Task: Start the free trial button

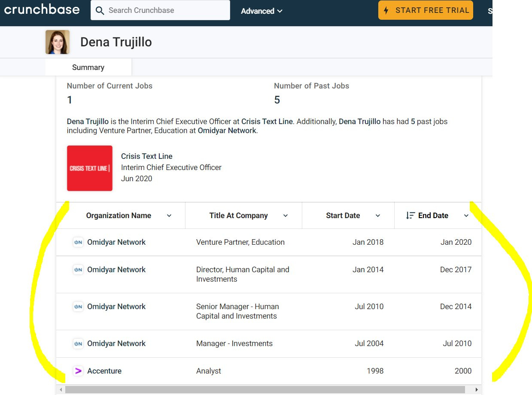Action: point(426,10)
